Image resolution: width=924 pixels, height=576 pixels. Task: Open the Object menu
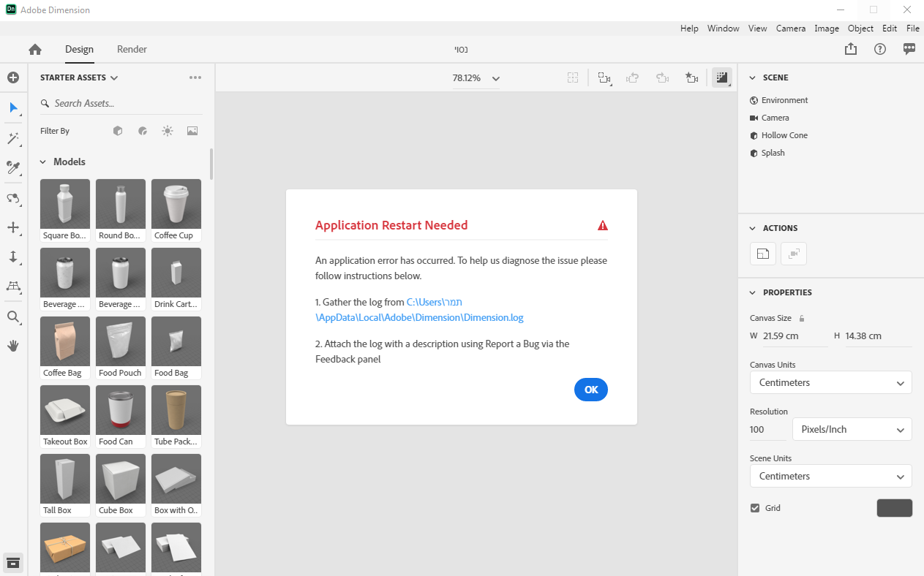[860, 29]
